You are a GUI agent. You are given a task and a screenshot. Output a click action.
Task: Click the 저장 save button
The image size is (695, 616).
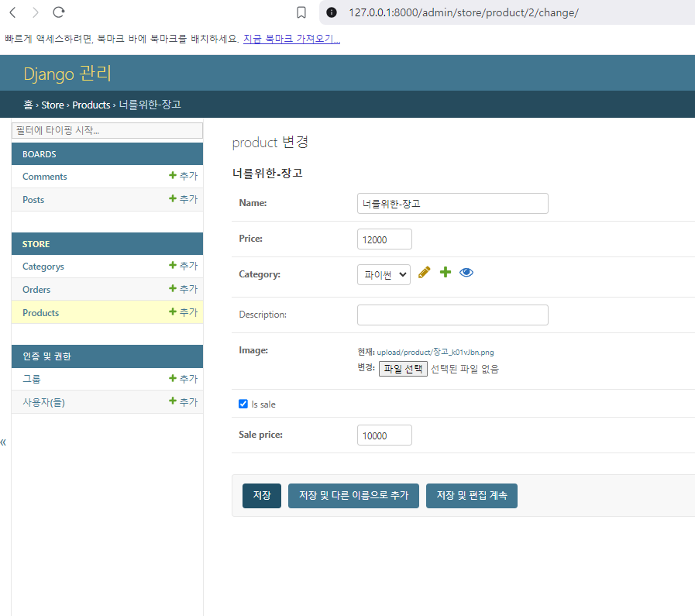pos(262,495)
